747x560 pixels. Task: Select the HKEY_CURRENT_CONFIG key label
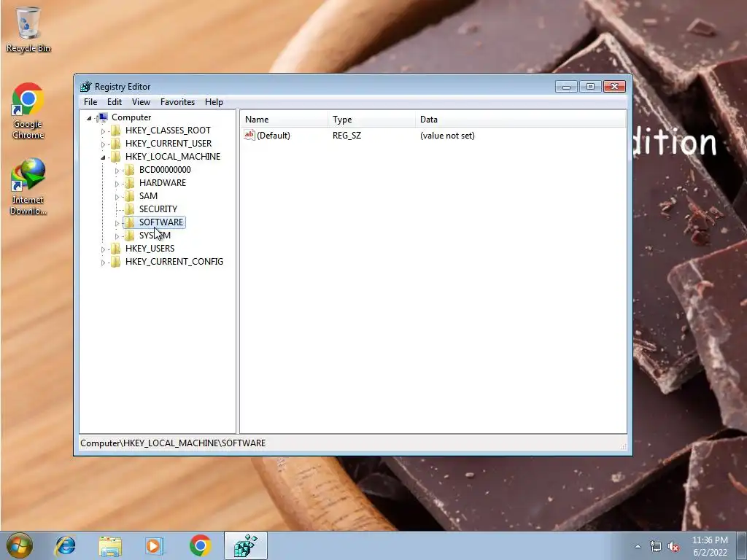point(174,262)
